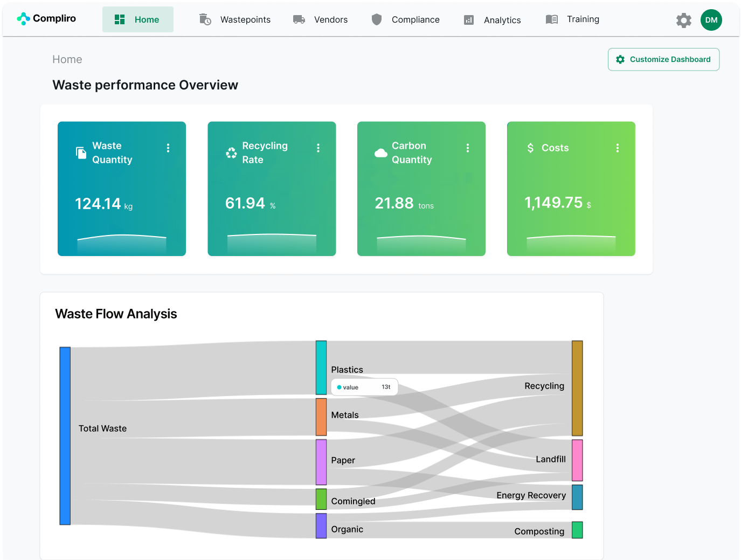This screenshot has height=560, width=741.
Task: Open the Compliance nav item
Action: 415,19
